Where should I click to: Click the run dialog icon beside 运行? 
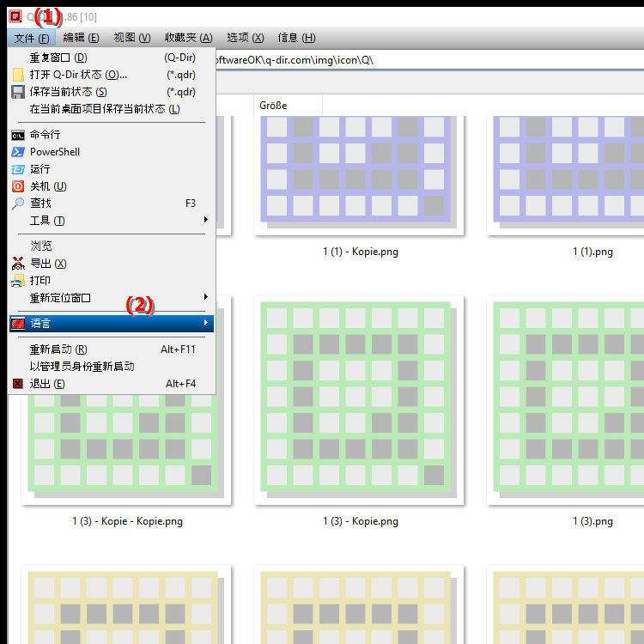(18, 169)
